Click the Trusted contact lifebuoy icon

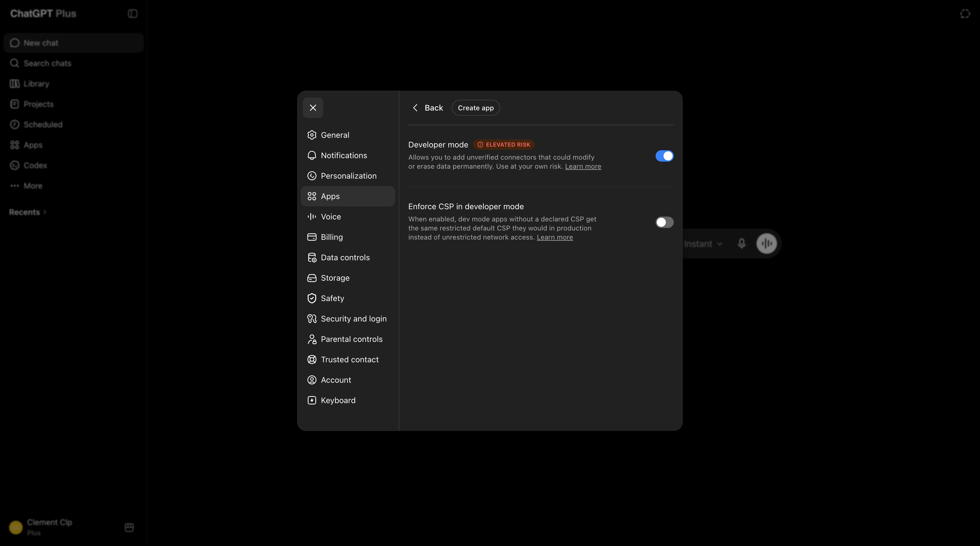(312, 359)
